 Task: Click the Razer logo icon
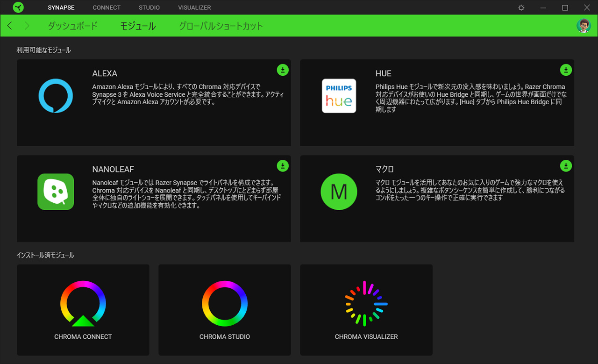18,7
